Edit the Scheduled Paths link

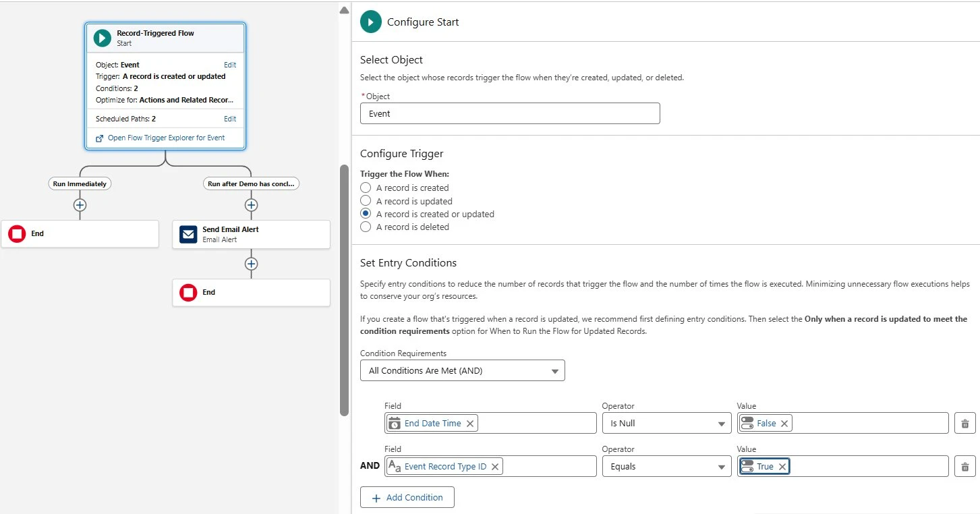[x=230, y=119]
